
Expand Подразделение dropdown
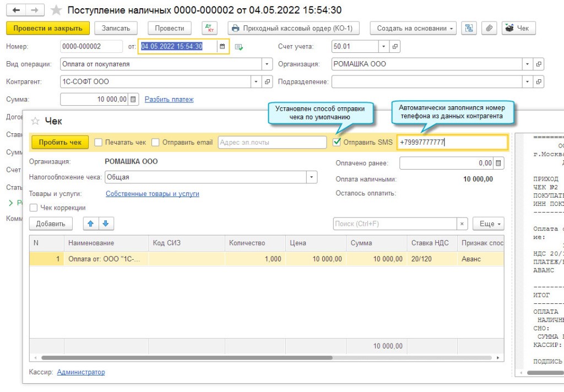[x=527, y=81]
